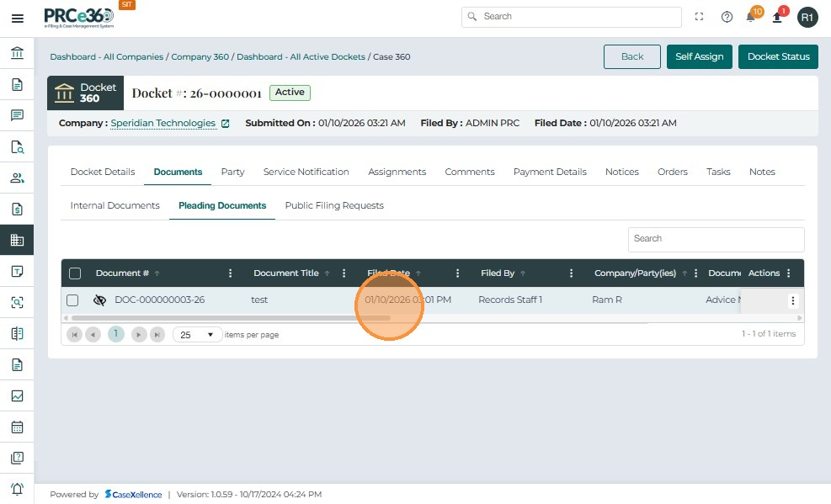831x504 pixels.
Task: Switch to the Party tab
Action: (232, 172)
